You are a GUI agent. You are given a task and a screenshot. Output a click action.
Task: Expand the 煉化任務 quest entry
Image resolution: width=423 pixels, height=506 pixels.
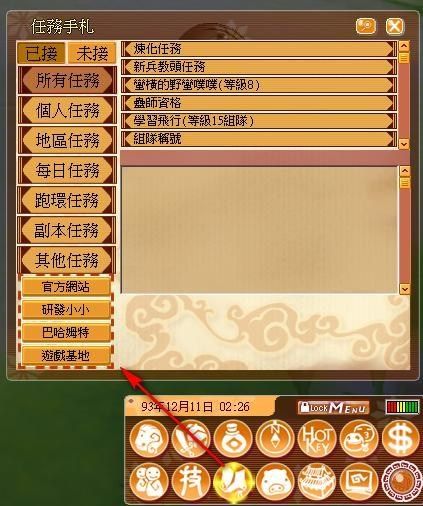[259, 49]
